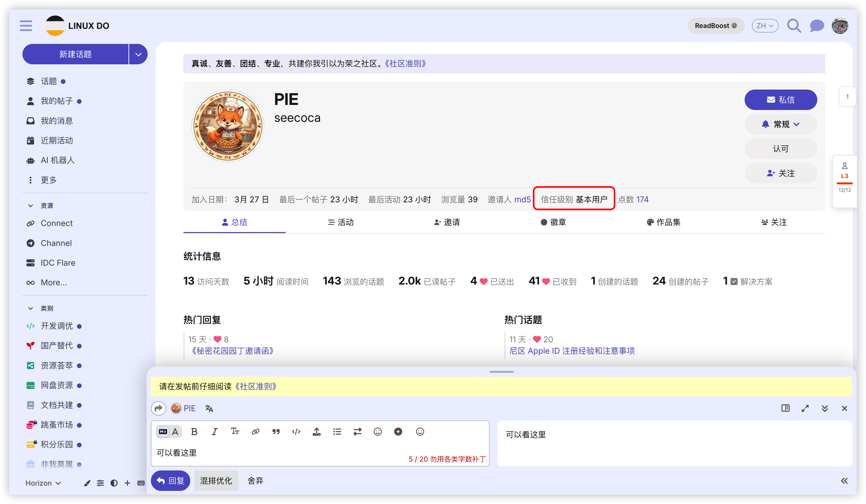Screen dimensions: 866x504
Task: Click the text size toolbar icon
Action: (x=235, y=432)
